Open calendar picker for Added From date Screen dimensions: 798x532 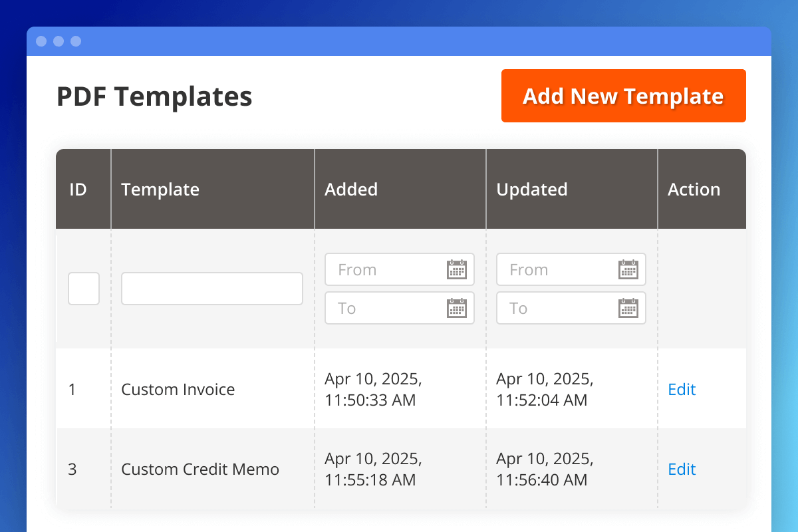tap(456, 269)
